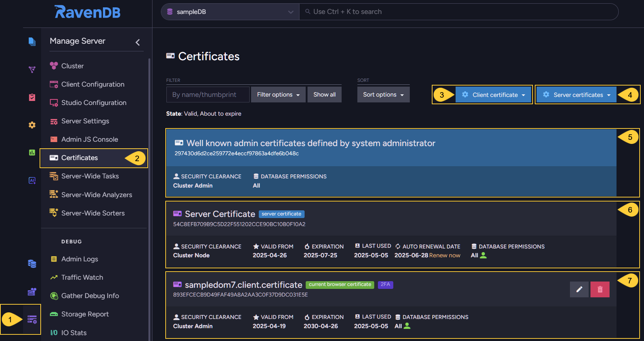Screen dimensions: 644x341
Task: Click the server certificate badge
Action: pyautogui.click(x=281, y=214)
